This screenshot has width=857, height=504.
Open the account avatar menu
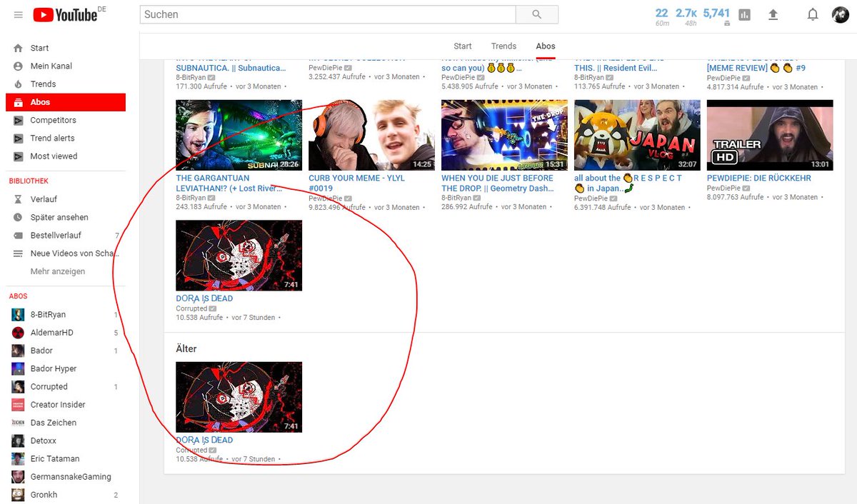(x=840, y=14)
